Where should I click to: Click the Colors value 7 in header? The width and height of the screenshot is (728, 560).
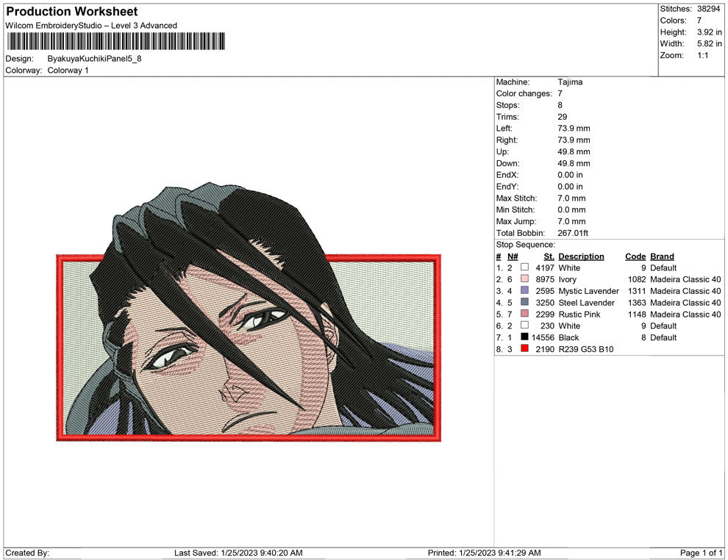click(699, 21)
